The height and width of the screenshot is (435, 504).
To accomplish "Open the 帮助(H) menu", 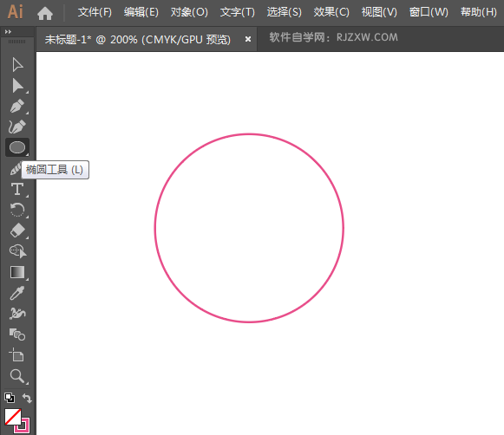I will point(479,12).
